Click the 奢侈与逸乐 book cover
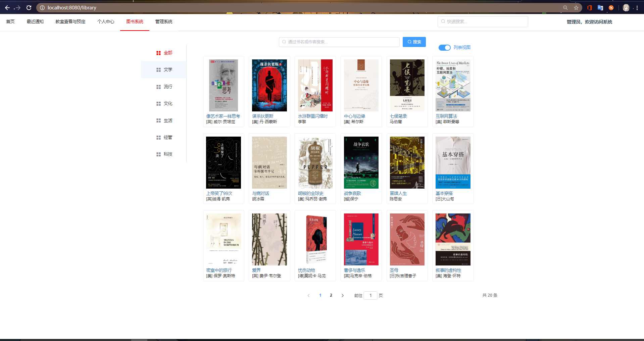Image resolution: width=644 pixels, height=341 pixels. 361,240
